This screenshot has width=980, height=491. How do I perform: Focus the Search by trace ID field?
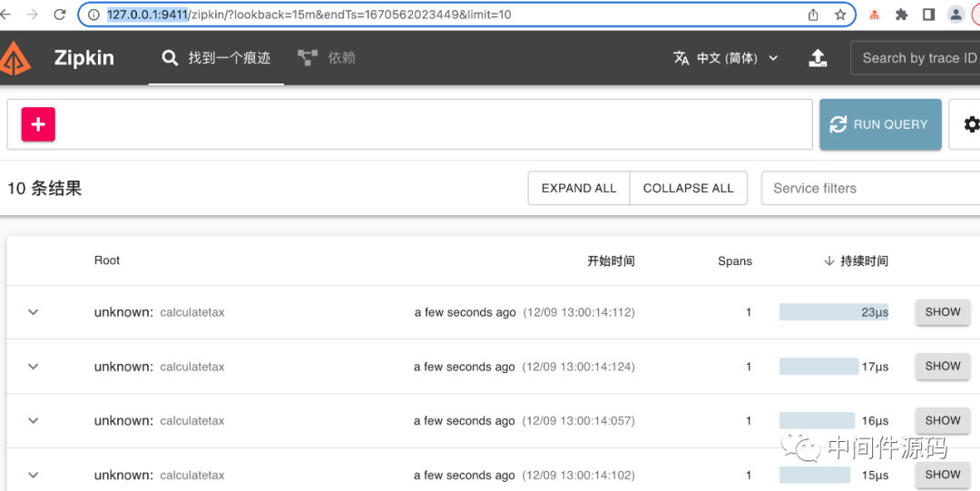click(915, 58)
